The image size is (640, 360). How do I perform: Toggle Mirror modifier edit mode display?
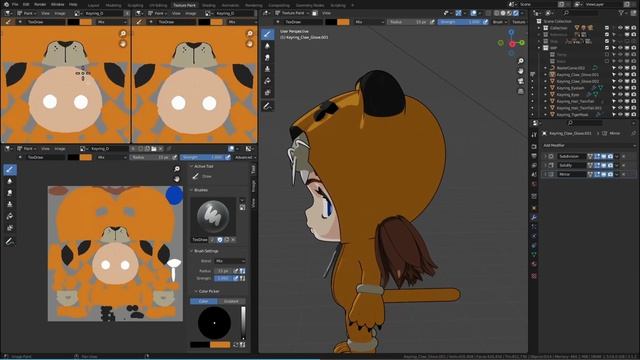pos(597,174)
